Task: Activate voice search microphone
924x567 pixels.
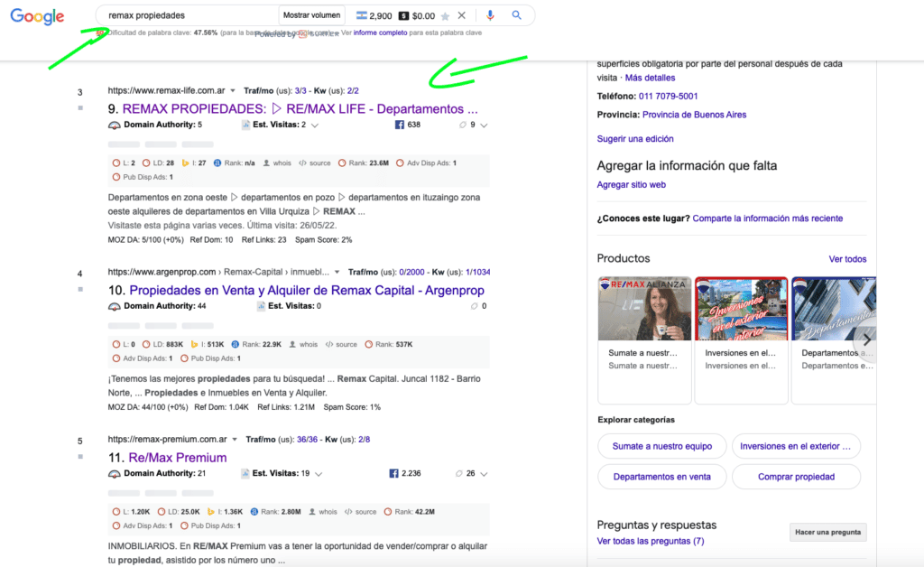Action: click(490, 15)
